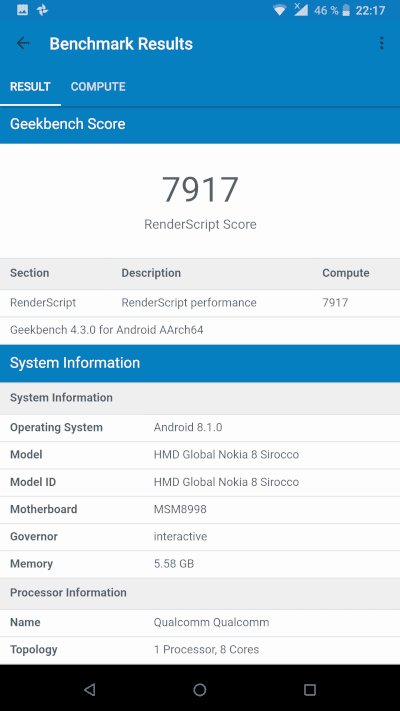
Task: Select the RenderScript performance row
Action: pyautogui.click(x=200, y=303)
